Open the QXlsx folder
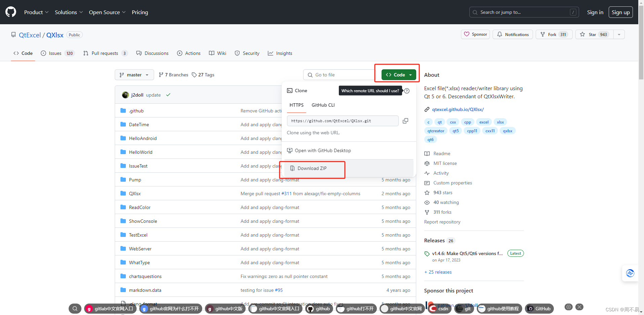644x315 pixels. 135,194
